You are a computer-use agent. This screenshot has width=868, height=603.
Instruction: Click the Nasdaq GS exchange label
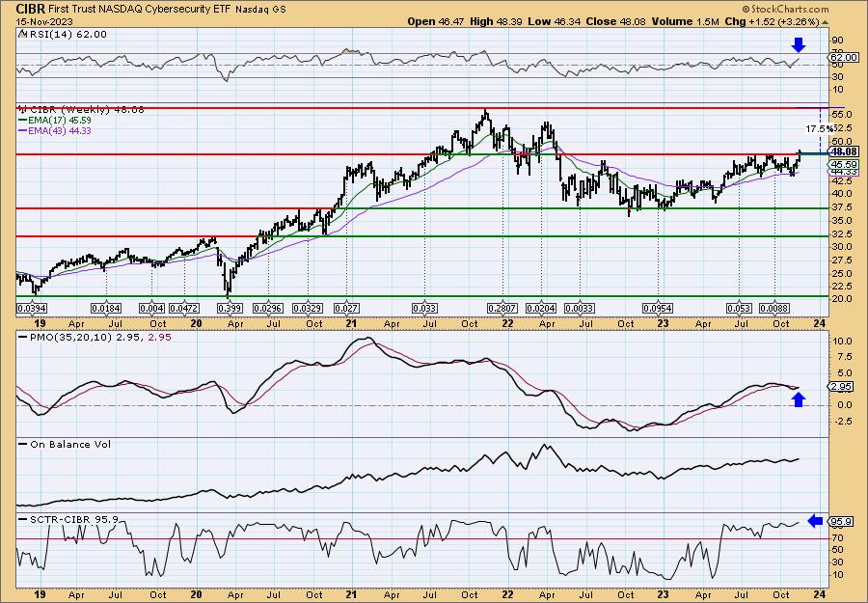[x=258, y=10]
